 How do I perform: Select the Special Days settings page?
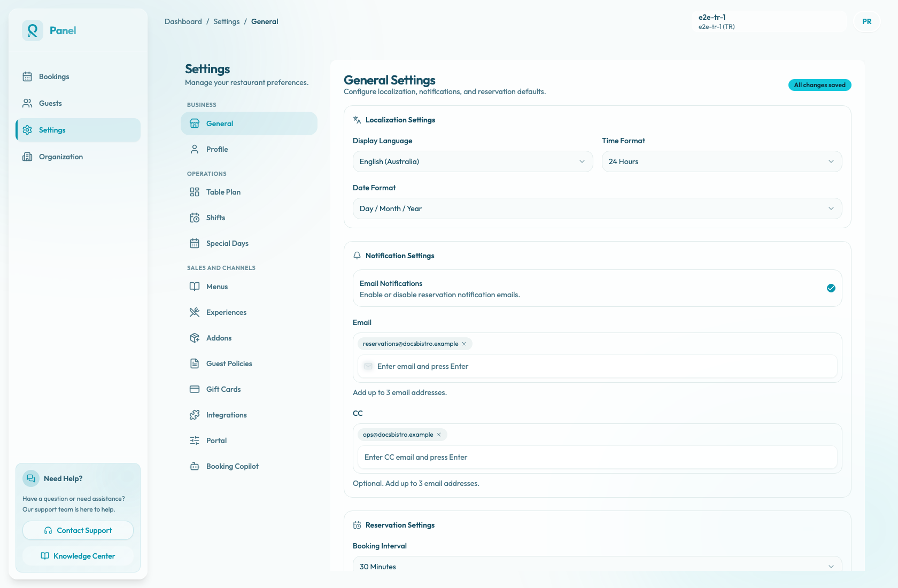tap(249, 243)
